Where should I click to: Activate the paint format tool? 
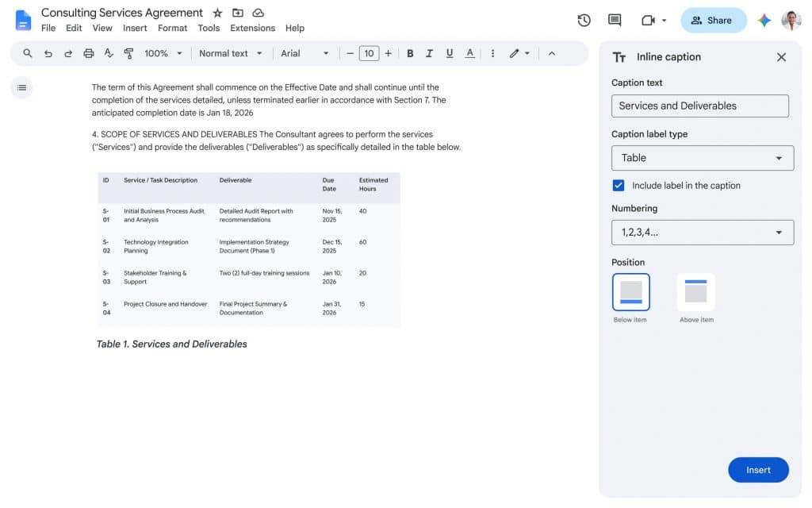point(128,53)
